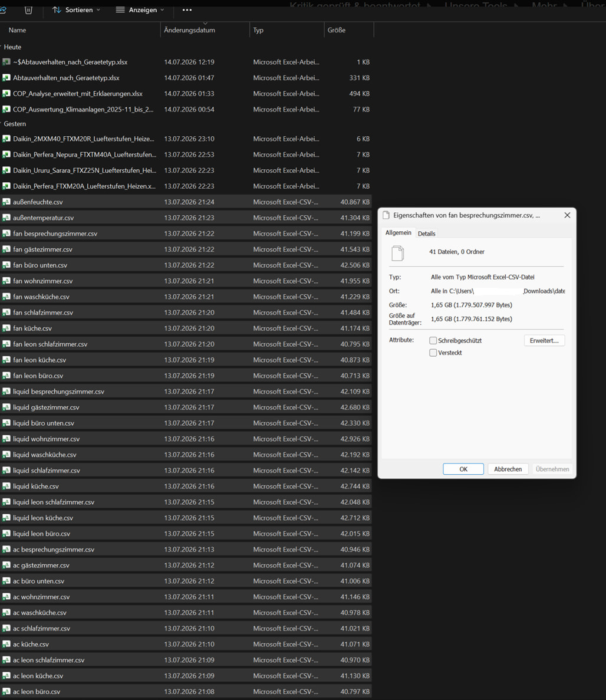This screenshot has width=606, height=700.
Task: Click CSV icon of liquid besprechungszimmer.csv
Action: pos(6,392)
